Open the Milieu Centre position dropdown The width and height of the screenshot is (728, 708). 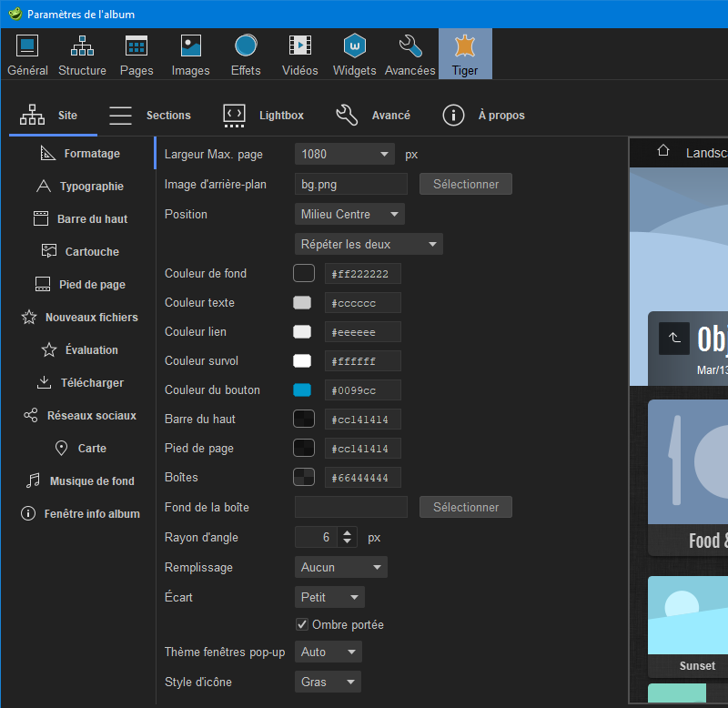[349, 215]
